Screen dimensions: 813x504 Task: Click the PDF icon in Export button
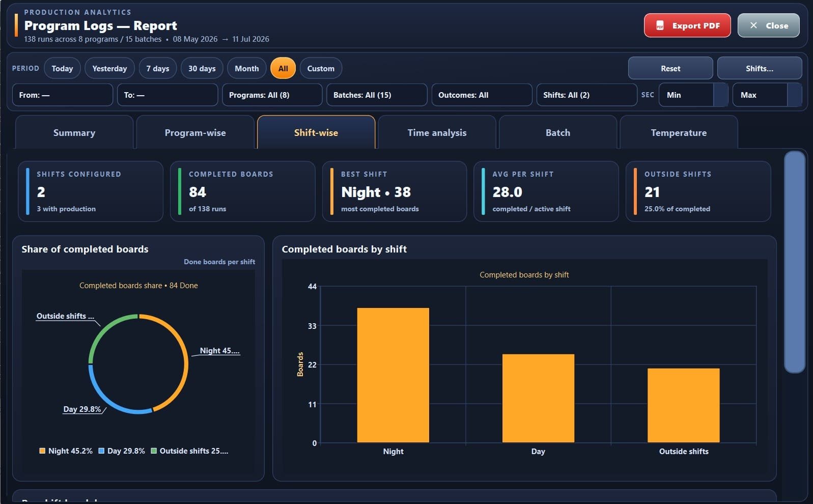(660, 26)
